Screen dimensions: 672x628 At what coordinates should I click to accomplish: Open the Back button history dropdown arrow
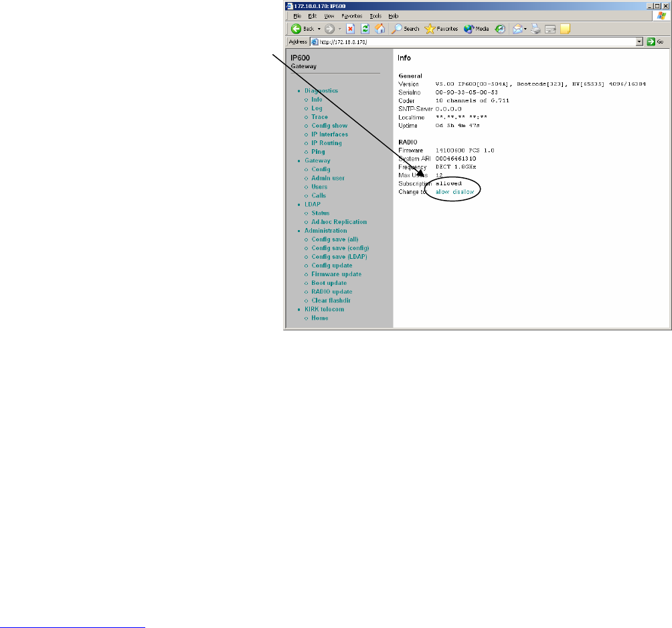tap(319, 29)
